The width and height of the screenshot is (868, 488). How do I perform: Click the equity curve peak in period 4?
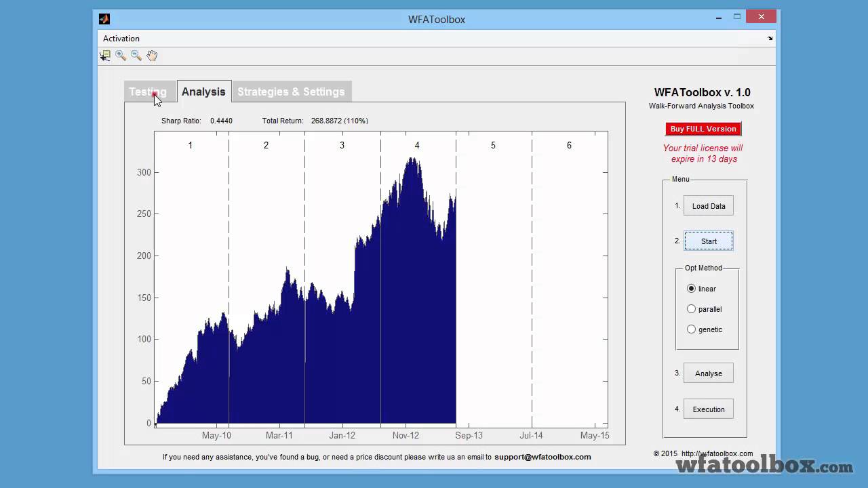tap(412, 160)
